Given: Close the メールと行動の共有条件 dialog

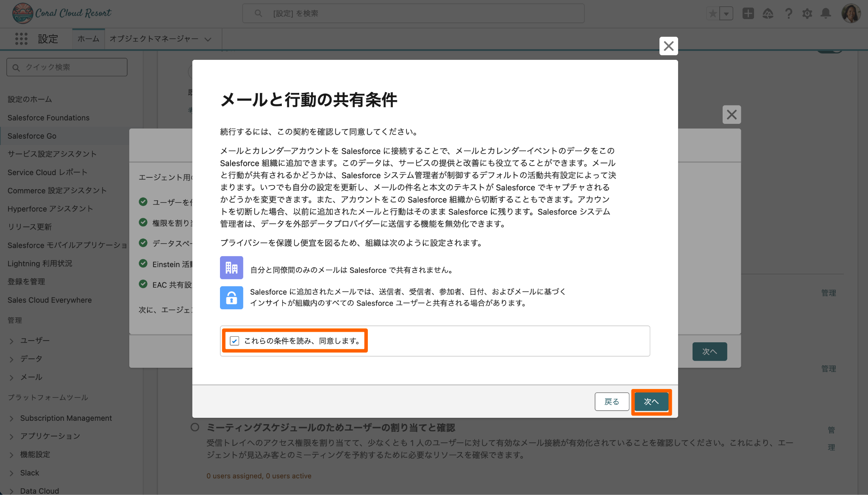Looking at the screenshot, I should point(668,46).
